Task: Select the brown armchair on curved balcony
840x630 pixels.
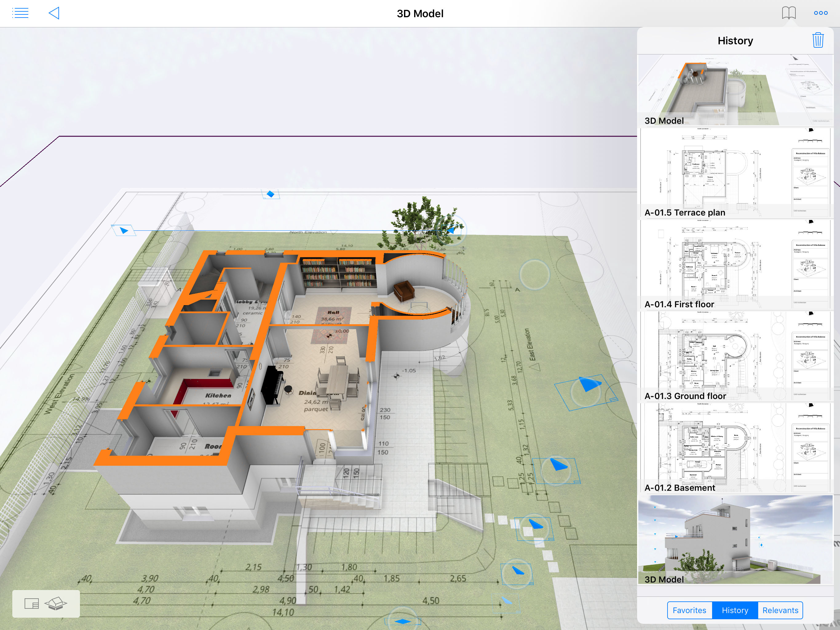Action: (404, 291)
